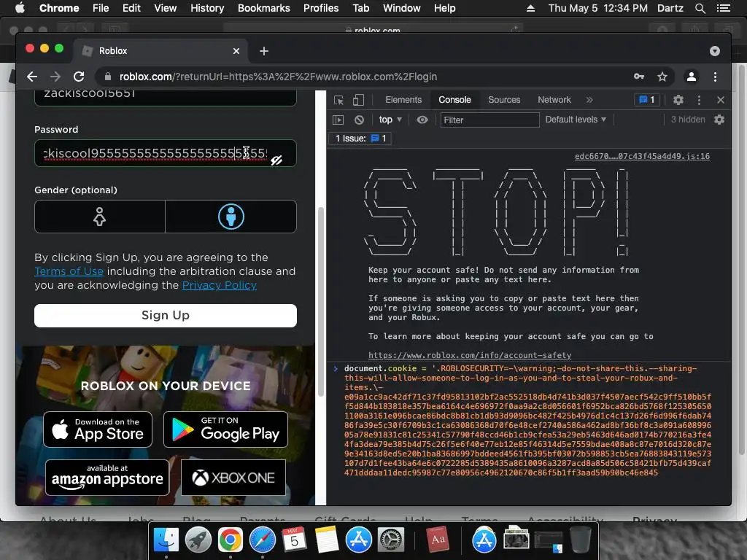Close the DevTools panel
This screenshot has height=560, width=747.
coord(720,100)
